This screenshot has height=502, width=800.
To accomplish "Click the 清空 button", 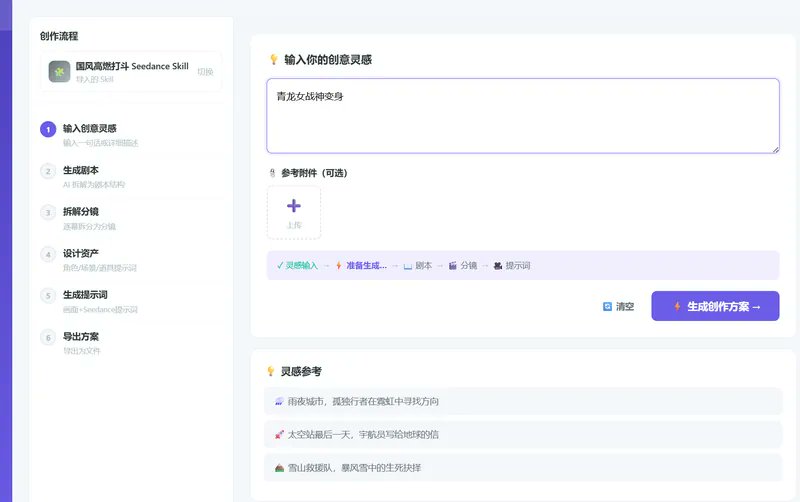I will point(618,307).
